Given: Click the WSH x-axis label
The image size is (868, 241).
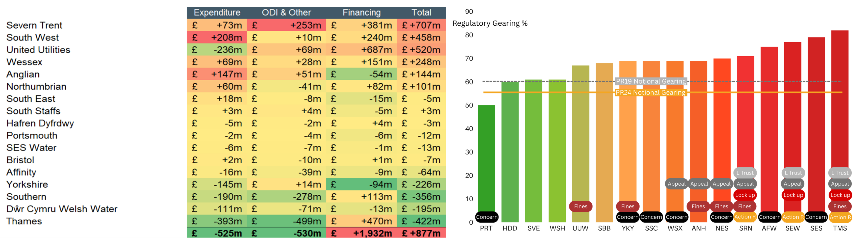Looking at the screenshot, I should 557,228.
